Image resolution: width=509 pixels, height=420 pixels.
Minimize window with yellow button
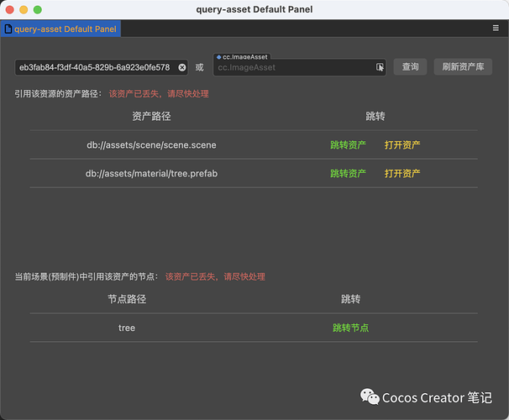[24, 10]
